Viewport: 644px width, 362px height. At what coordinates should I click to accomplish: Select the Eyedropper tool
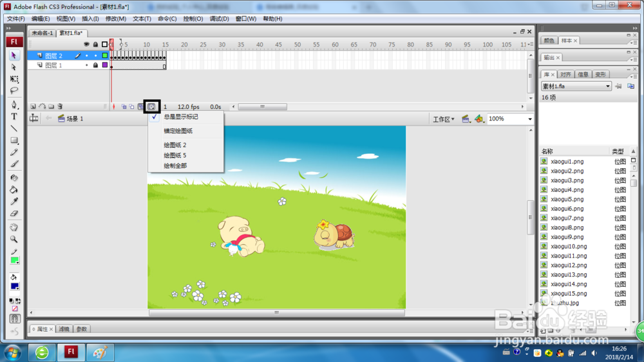click(x=14, y=202)
